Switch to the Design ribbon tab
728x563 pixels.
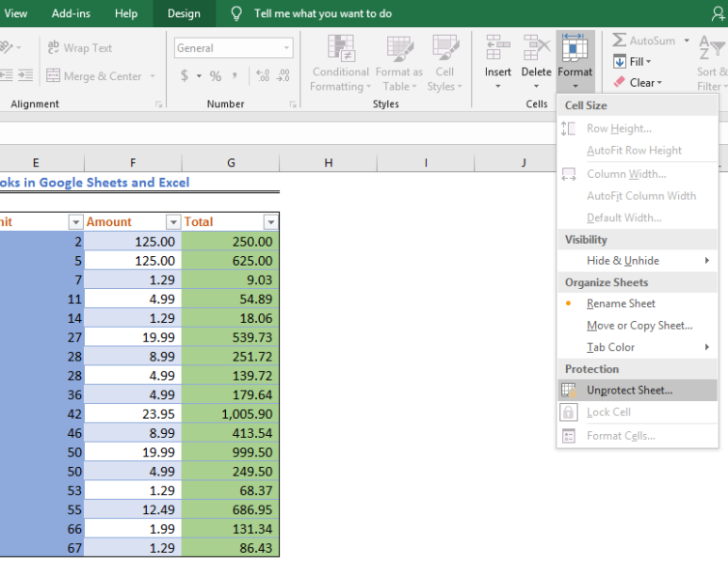click(x=184, y=13)
